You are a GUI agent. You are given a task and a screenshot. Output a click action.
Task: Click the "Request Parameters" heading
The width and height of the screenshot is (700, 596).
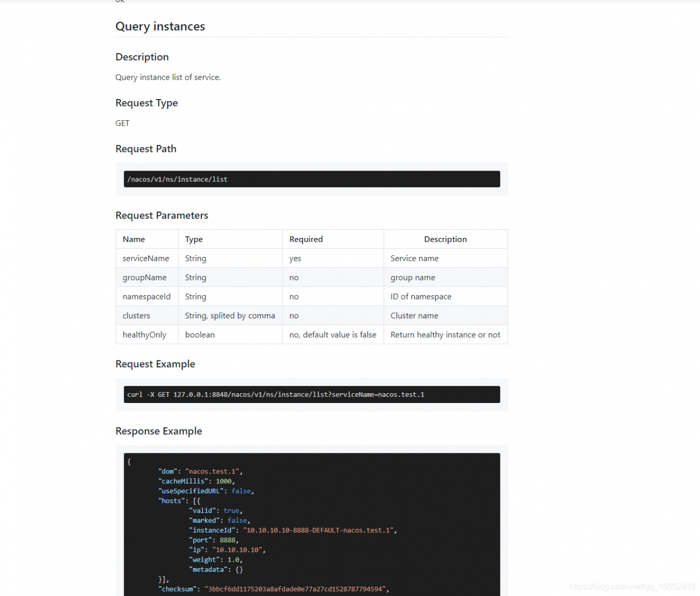161,216
